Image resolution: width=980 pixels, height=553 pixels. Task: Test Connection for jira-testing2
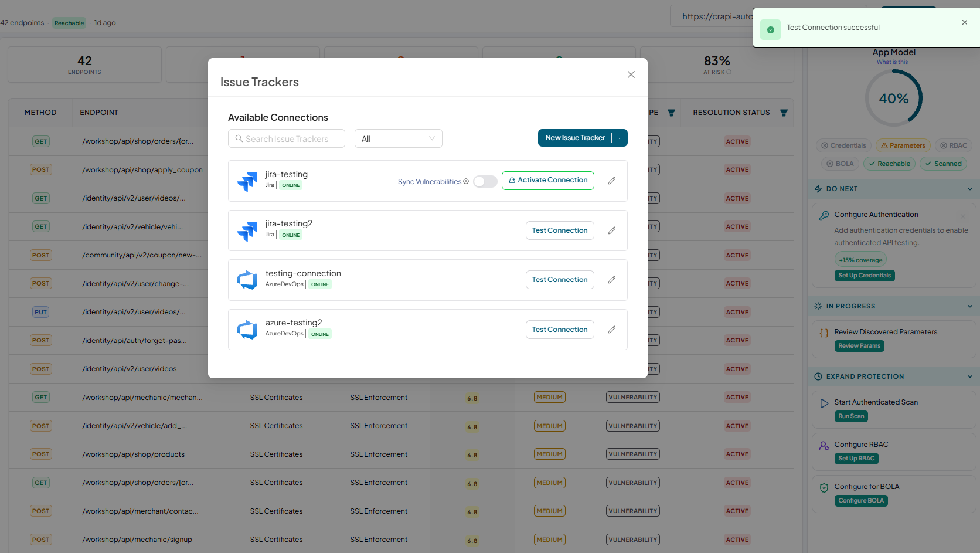click(x=560, y=230)
